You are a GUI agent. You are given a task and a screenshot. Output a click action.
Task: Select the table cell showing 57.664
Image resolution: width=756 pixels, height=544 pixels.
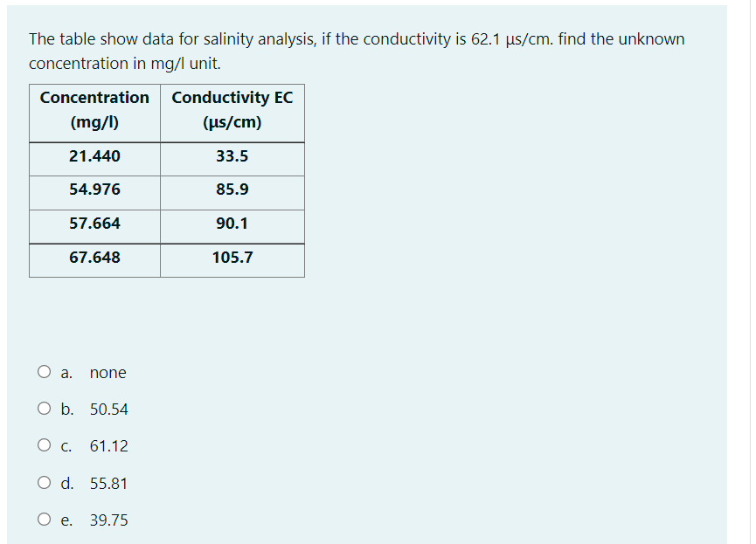(94, 224)
